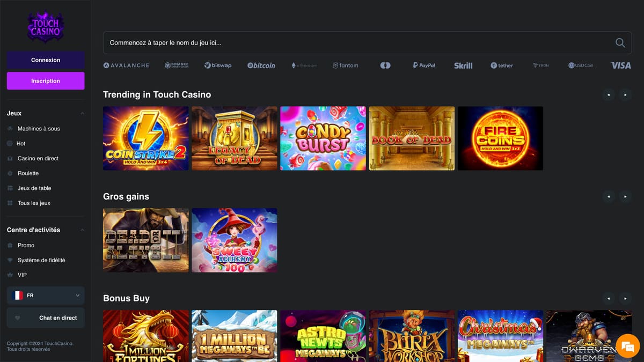Screen dimensions: 644x362
Task: Start Chat en direct
Action: click(45, 317)
